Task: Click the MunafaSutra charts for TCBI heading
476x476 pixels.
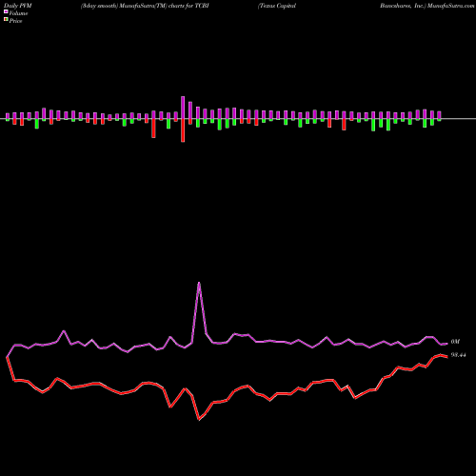Action: point(145,6)
